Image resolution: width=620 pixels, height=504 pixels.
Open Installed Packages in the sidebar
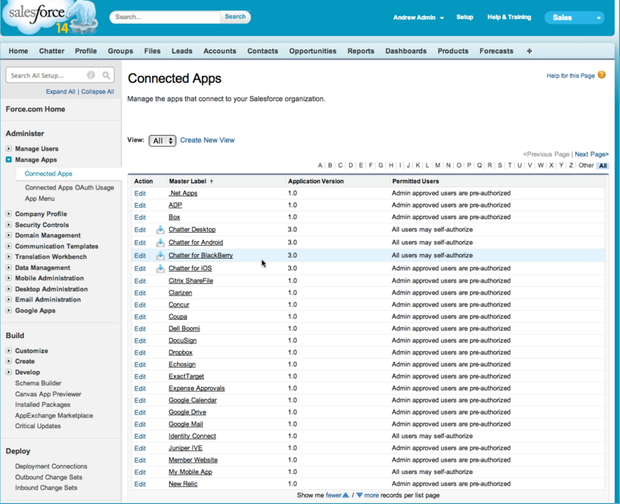tap(43, 404)
